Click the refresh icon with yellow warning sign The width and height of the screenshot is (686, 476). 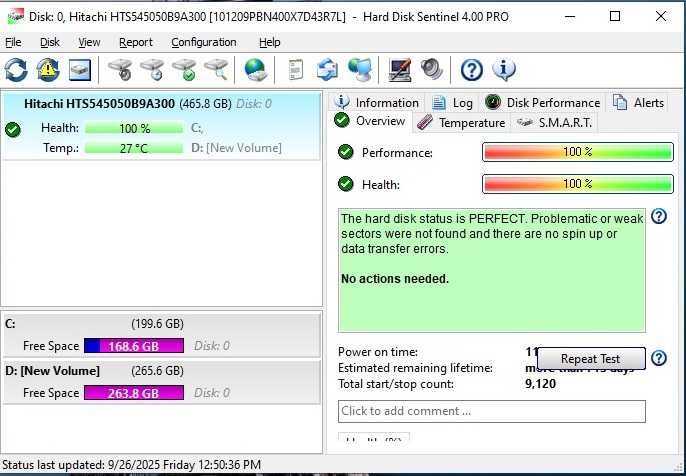pos(48,70)
